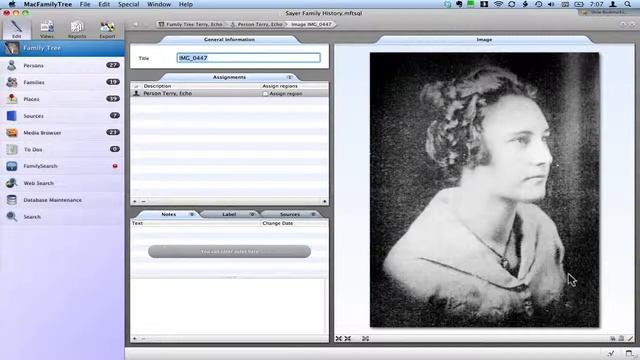
Task: Open the Reports toolbar icon
Action: tap(77, 29)
